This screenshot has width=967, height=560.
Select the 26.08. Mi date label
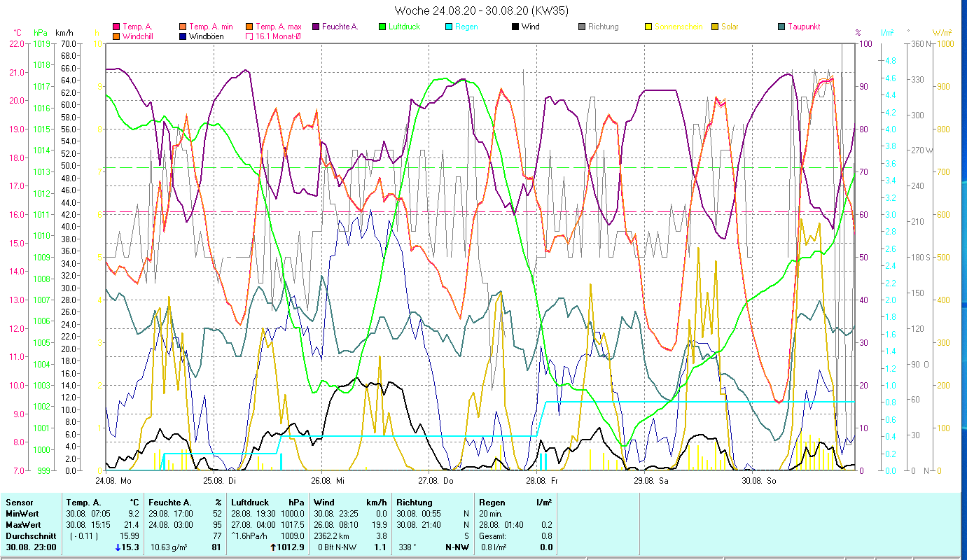(x=328, y=481)
